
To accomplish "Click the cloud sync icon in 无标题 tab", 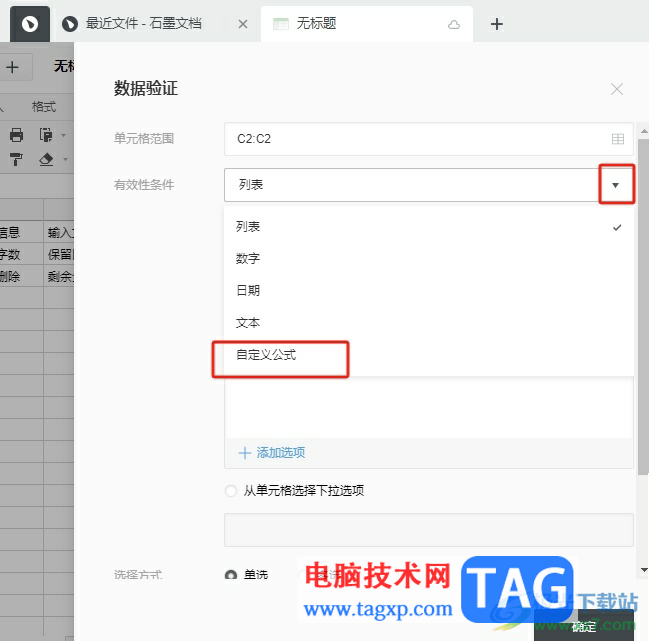I will tap(454, 24).
